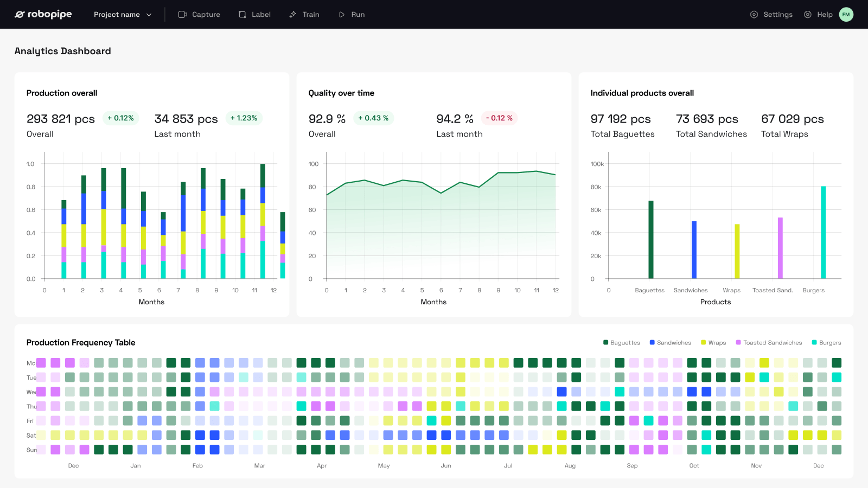Click the Total Sandwiches label

click(711, 134)
